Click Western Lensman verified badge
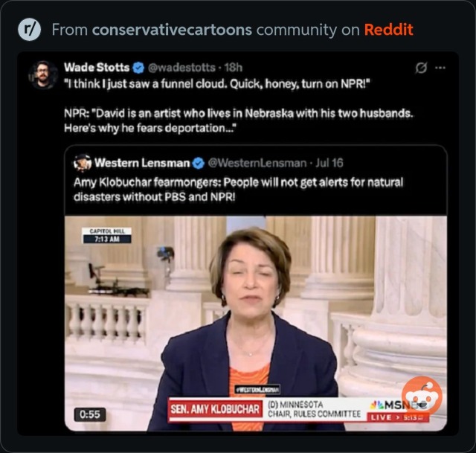476x453 pixels. tap(199, 164)
